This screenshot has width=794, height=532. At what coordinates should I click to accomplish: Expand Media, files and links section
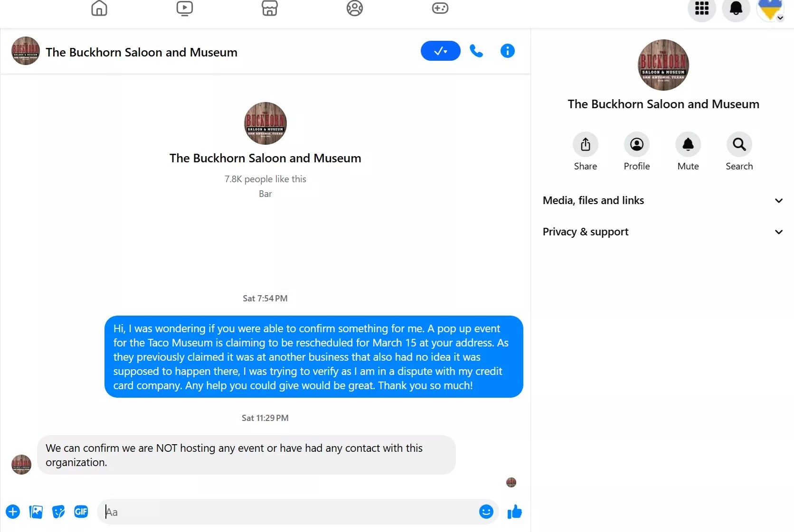click(x=662, y=200)
